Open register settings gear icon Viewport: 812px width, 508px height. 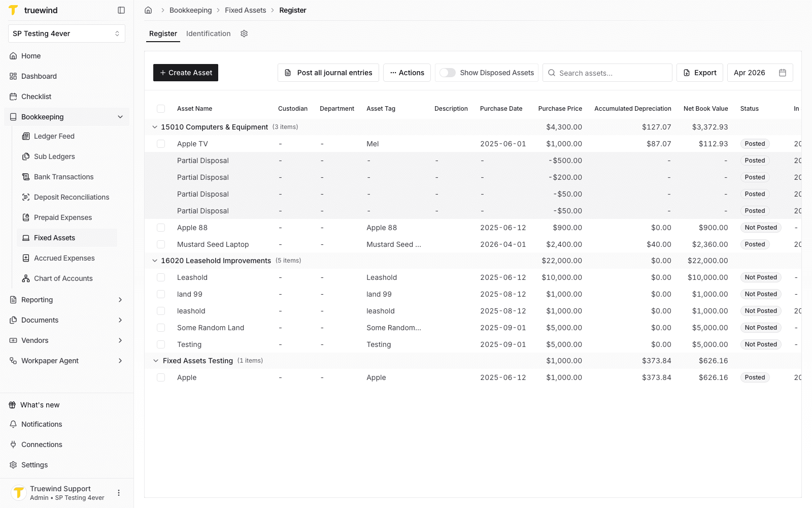click(244, 34)
